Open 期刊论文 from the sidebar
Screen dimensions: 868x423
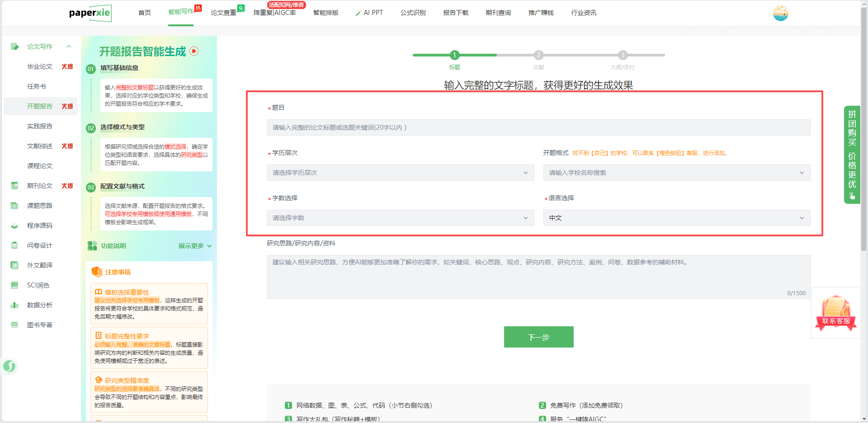(x=40, y=186)
